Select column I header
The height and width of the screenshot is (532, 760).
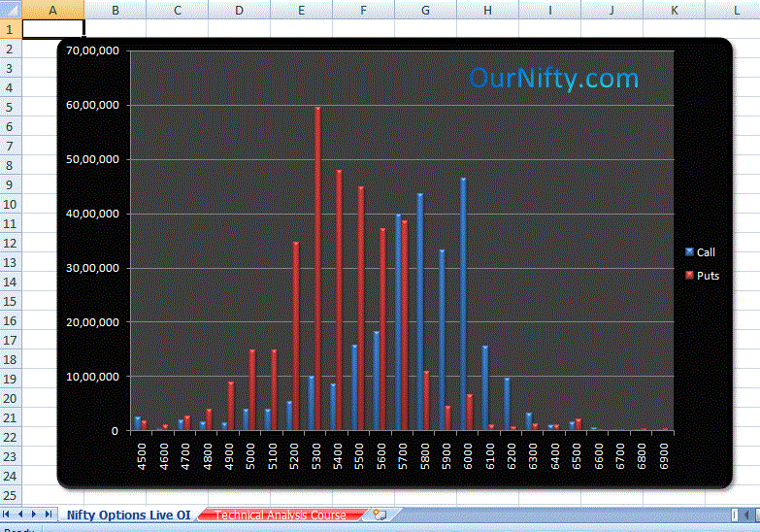(x=549, y=10)
